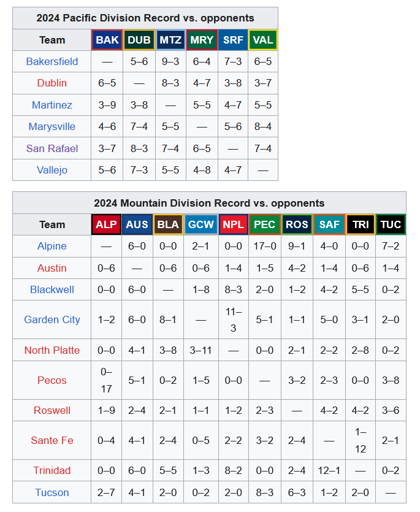Screen dimensions: 420x512
Task: Open the Roswell team link
Action: point(52,410)
